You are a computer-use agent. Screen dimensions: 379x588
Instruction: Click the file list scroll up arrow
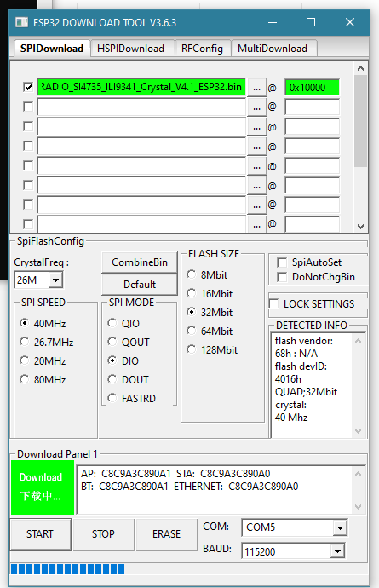coord(360,68)
